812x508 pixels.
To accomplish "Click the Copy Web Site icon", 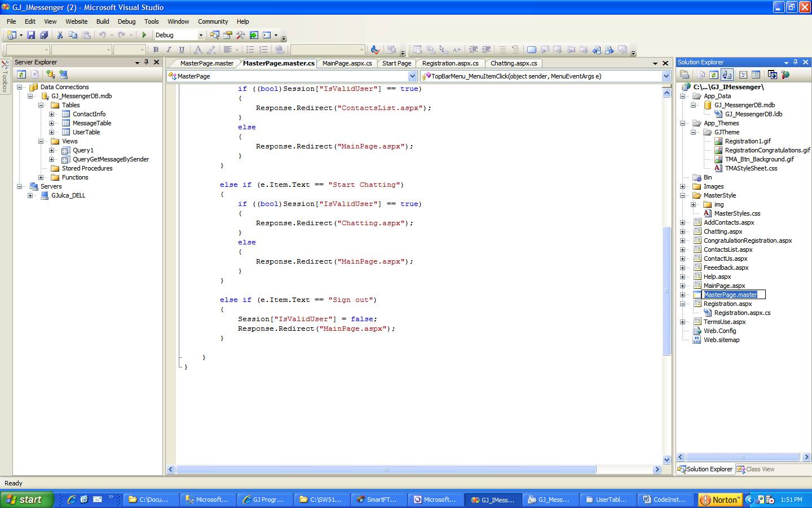I will coord(773,75).
